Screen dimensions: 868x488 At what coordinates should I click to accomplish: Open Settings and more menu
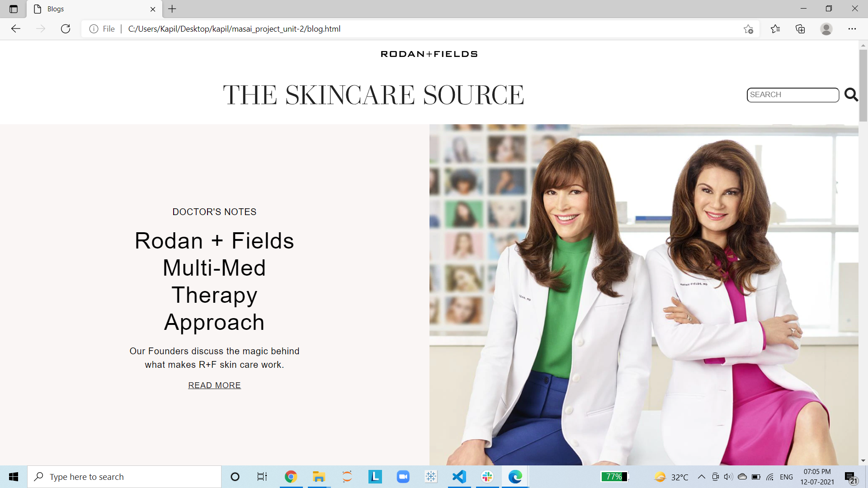[852, 29]
